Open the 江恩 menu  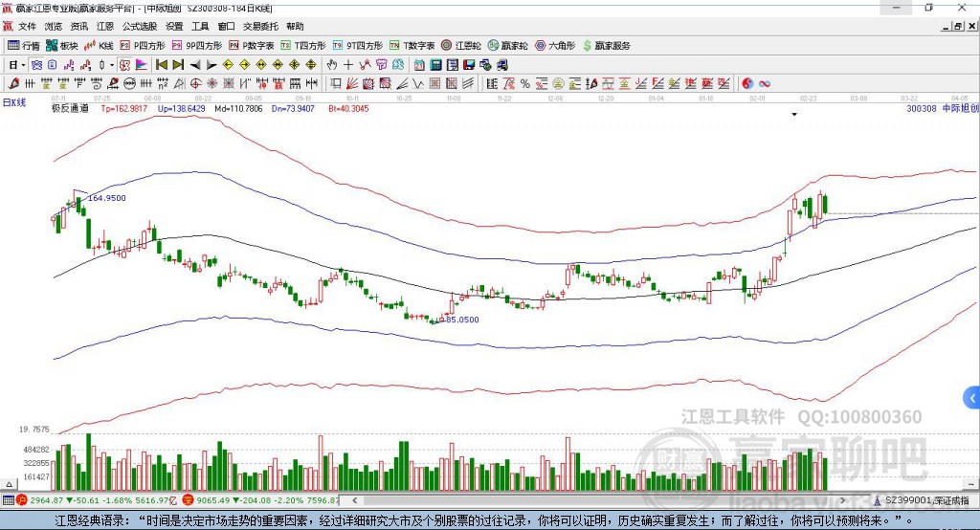coord(105,26)
